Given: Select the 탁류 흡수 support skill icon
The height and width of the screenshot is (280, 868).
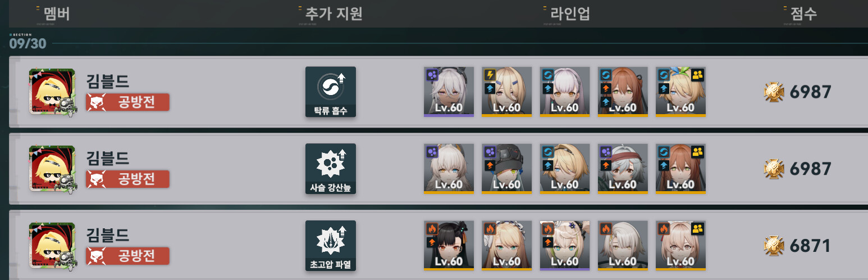Looking at the screenshot, I should [x=331, y=92].
